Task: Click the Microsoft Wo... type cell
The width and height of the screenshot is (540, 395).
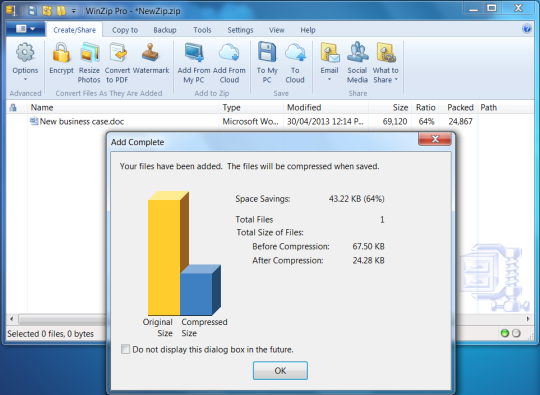Action: [x=250, y=121]
